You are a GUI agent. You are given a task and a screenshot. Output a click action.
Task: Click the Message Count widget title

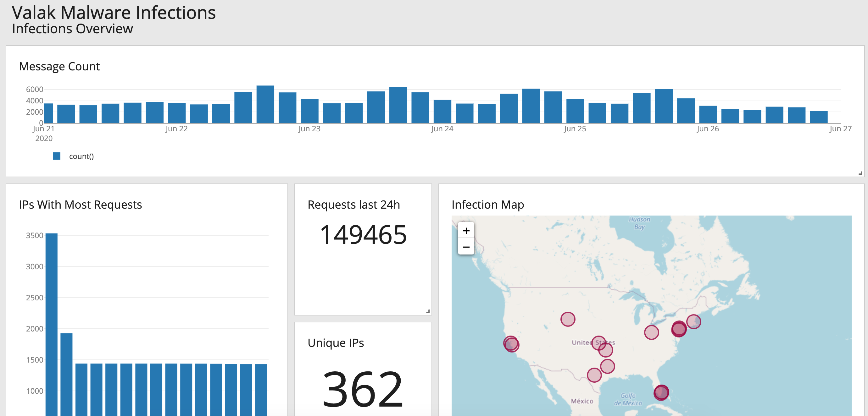click(59, 66)
